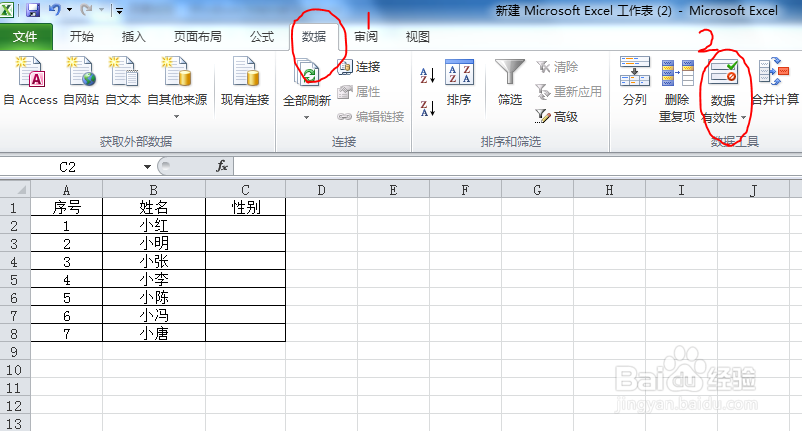Select column B header

[x=154, y=190]
